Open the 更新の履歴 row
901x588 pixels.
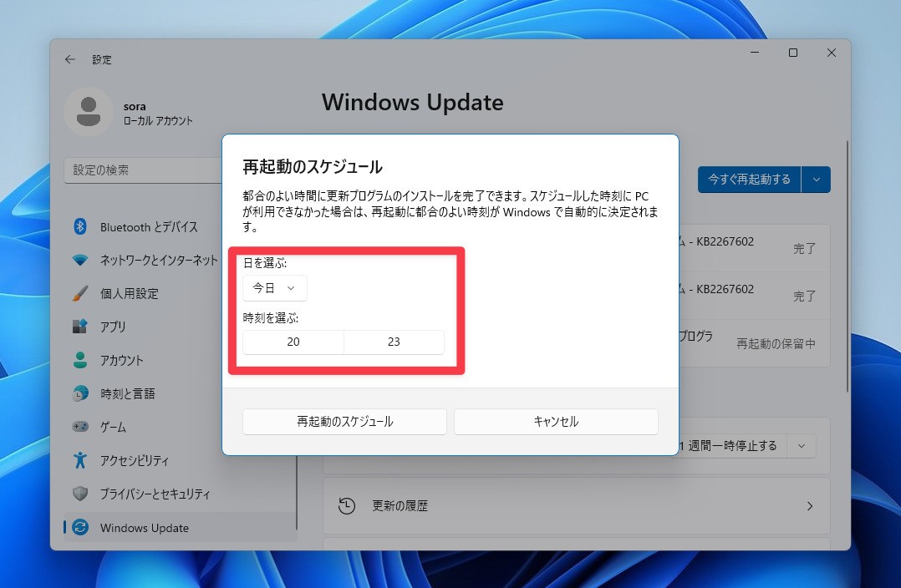pos(577,506)
